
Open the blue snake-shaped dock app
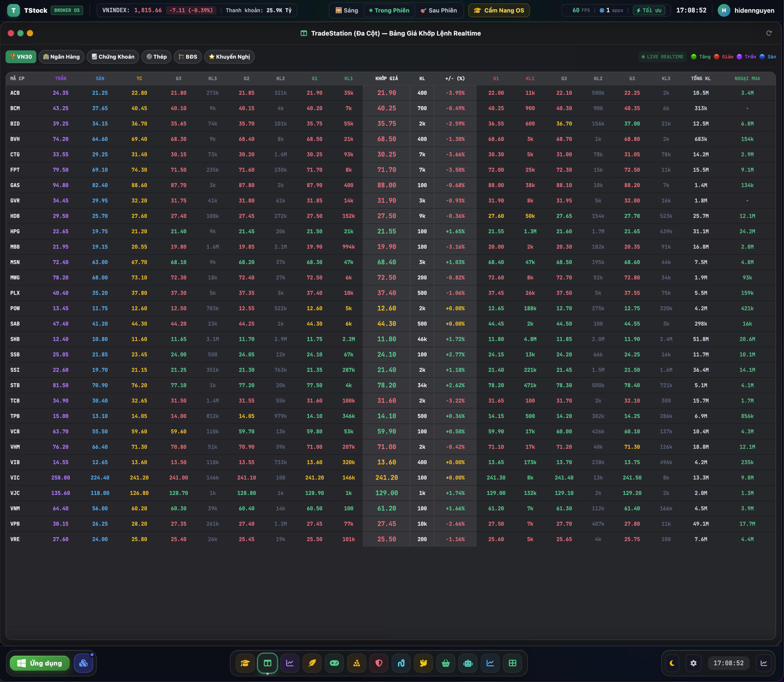coord(401,663)
